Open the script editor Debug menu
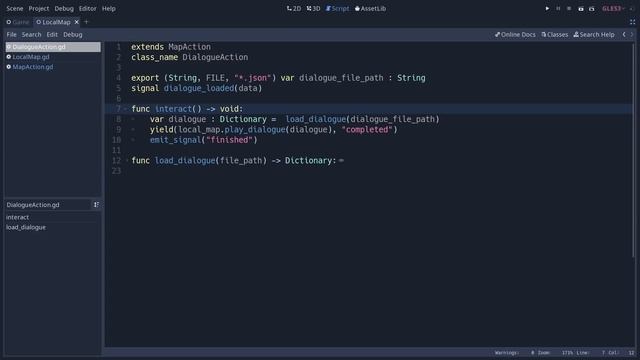 [73, 35]
